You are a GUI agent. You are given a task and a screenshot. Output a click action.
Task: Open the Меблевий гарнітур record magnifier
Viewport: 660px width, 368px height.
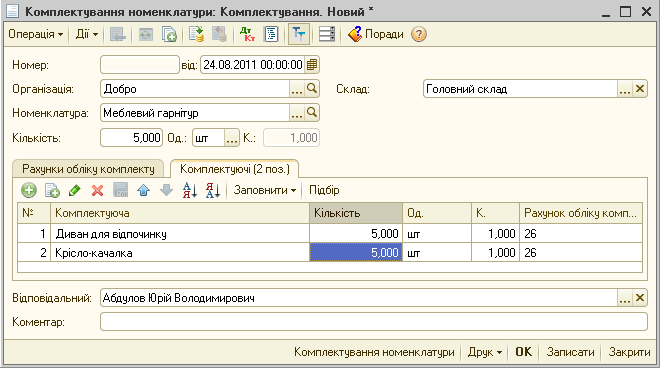coord(312,113)
